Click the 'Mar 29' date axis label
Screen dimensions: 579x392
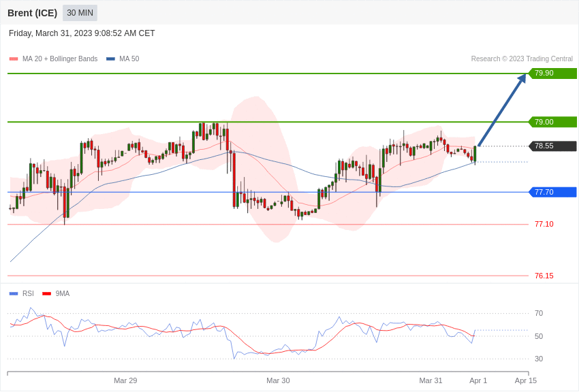click(125, 380)
